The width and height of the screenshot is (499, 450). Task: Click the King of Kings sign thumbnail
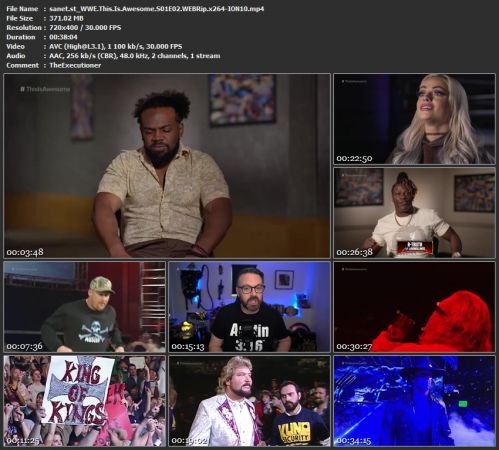click(84, 401)
